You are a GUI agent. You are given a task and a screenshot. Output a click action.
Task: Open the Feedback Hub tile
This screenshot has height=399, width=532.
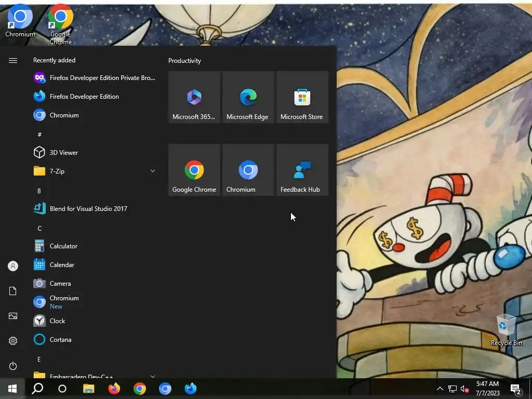coord(302,170)
